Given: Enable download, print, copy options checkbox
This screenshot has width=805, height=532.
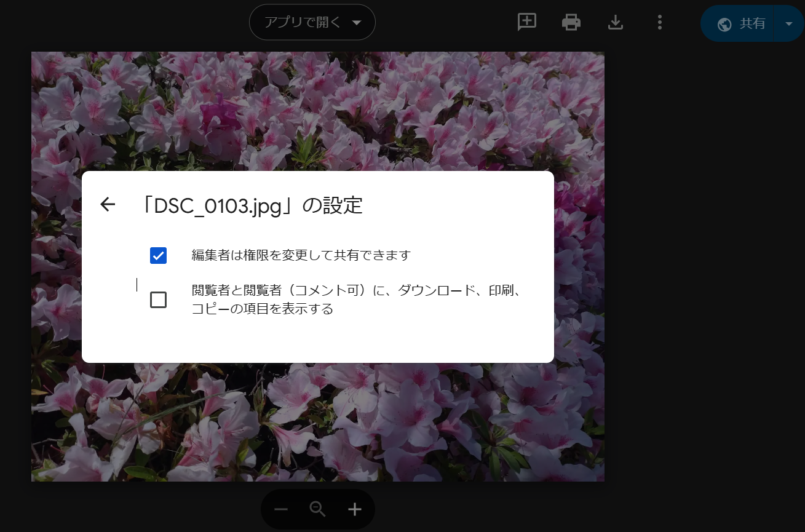Looking at the screenshot, I should (159, 300).
